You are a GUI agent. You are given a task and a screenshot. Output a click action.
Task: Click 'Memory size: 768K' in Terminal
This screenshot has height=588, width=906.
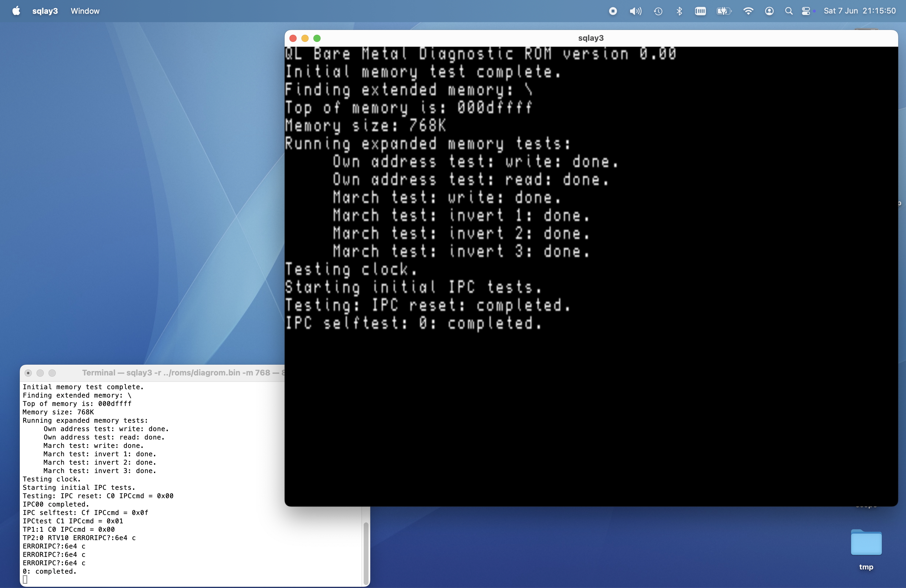58,412
